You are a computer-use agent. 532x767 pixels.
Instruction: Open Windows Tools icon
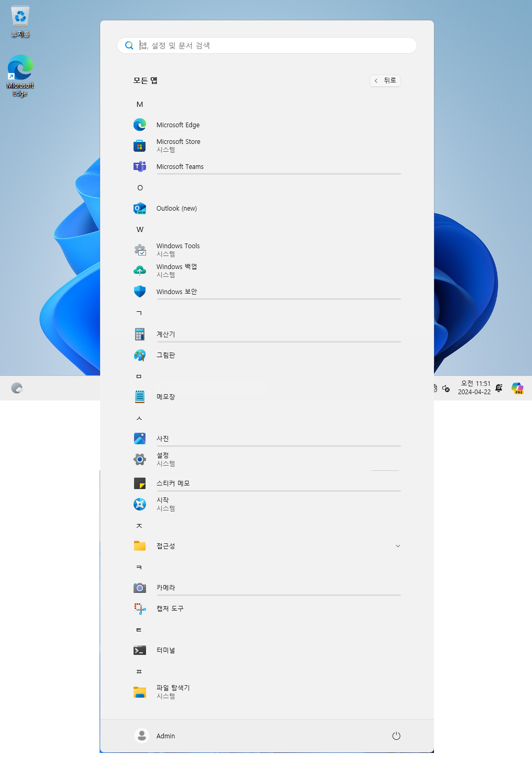click(x=140, y=250)
